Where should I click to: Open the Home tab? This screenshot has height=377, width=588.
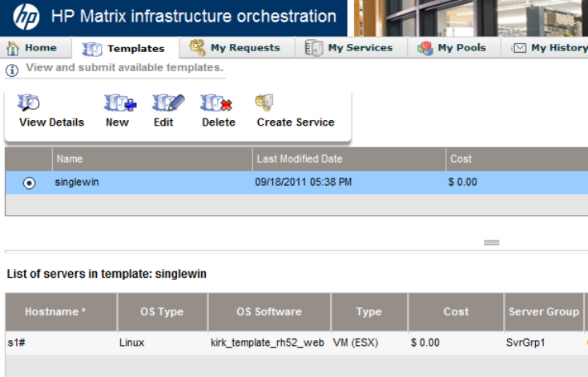point(33,48)
